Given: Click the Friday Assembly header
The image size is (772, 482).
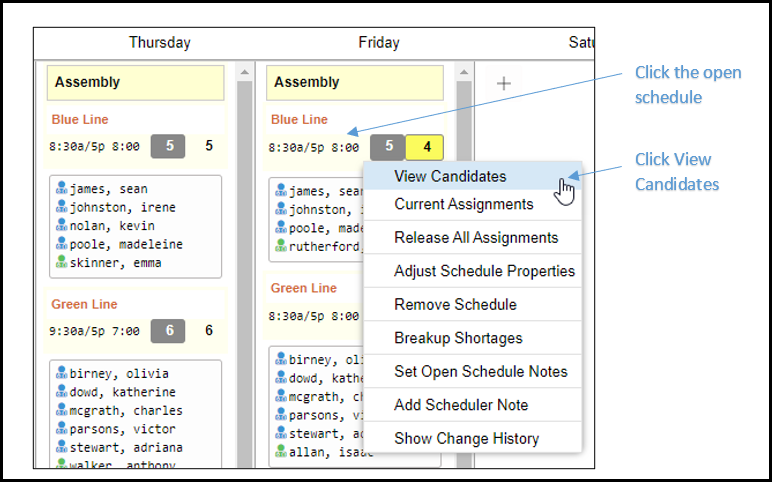Looking at the screenshot, I should (355, 82).
